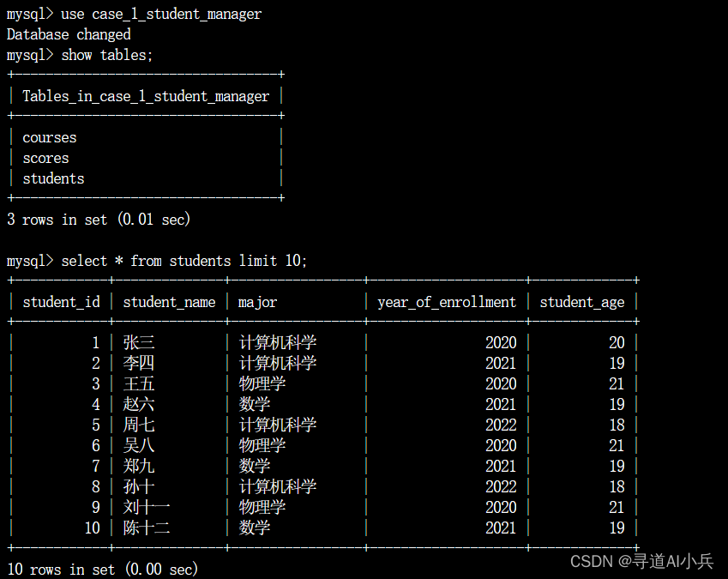This screenshot has height=579, width=728.
Task: Click the '10 rows in set' message
Action: tap(103, 569)
